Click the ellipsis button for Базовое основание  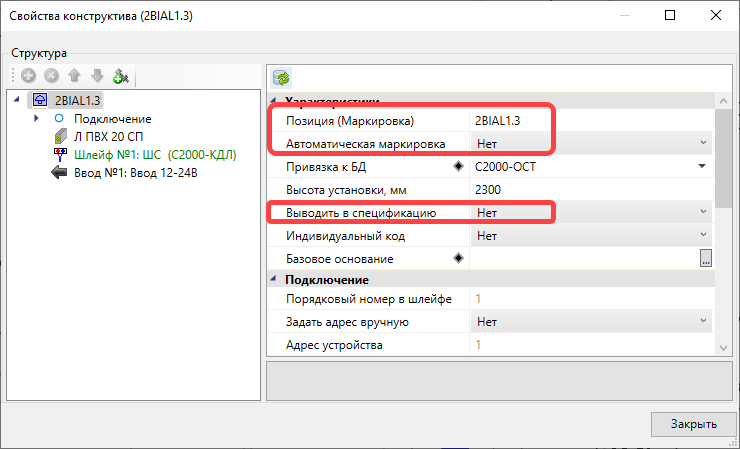(x=705, y=259)
